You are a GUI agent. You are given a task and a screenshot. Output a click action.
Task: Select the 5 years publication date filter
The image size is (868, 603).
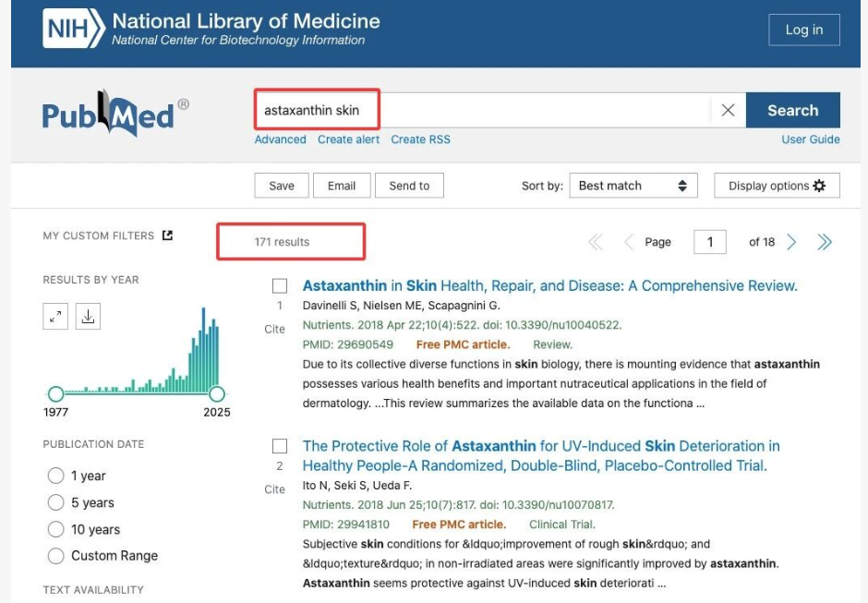coord(55,502)
